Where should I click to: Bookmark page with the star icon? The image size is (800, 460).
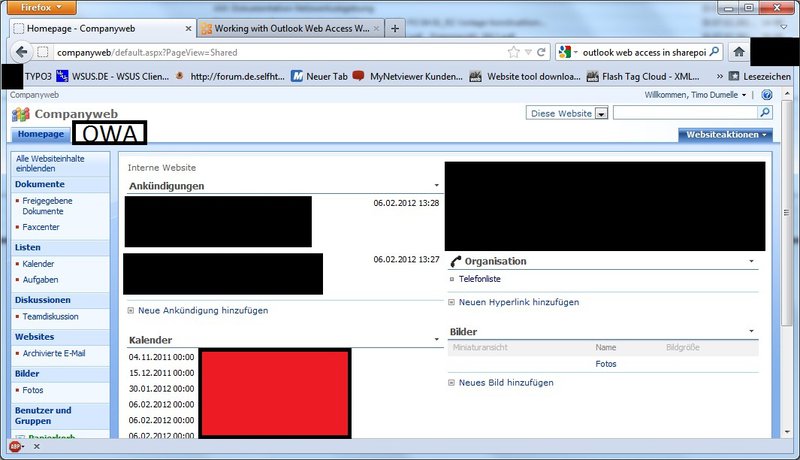click(514, 52)
